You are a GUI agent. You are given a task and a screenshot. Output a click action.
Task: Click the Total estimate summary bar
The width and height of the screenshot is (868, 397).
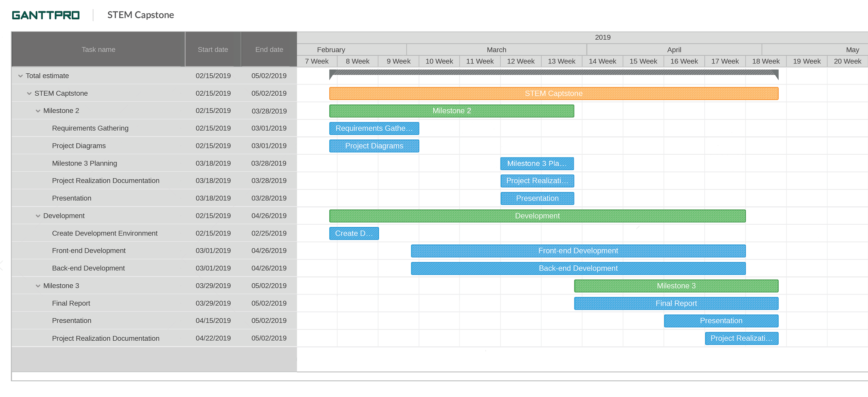554,72
